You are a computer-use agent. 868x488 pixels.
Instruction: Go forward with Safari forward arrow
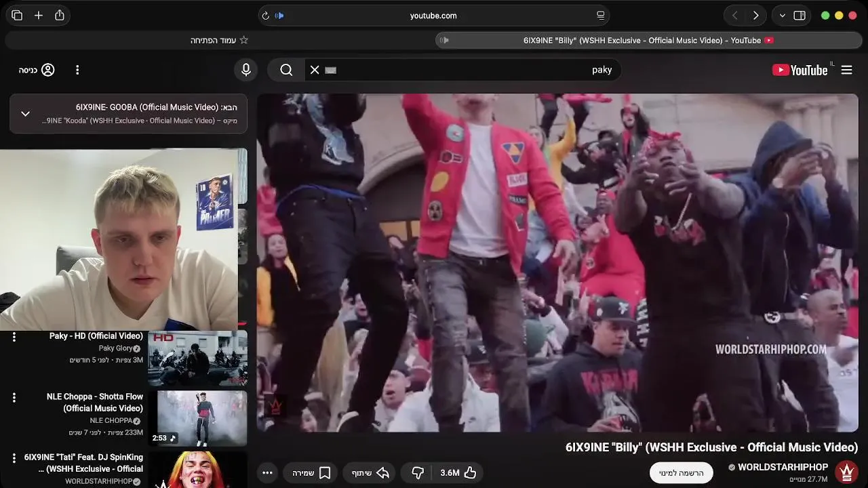pyautogui.click(x=755, y=16)
